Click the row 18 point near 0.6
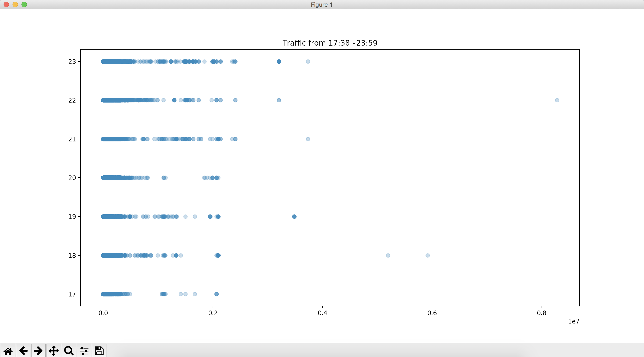Image resolution: width=644 pixels, height=357 pixels. (x=428, y=255)
